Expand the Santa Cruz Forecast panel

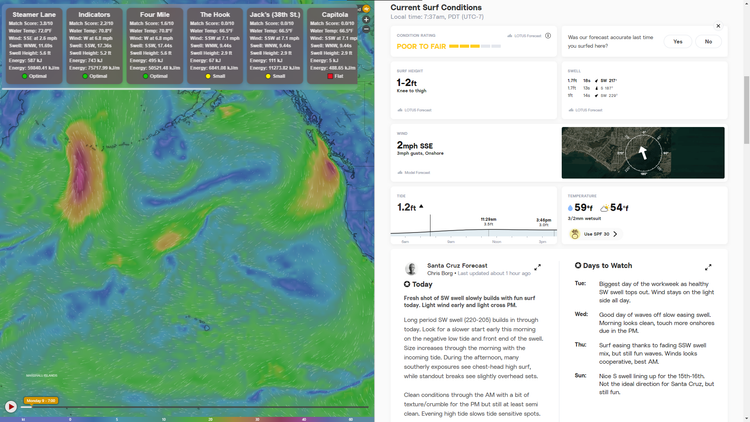coord(537,267)
